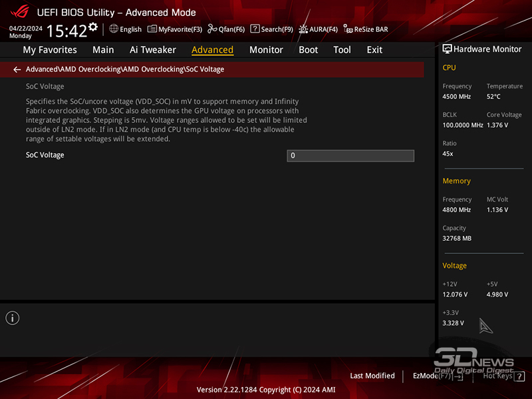Open the Boot tab
This screenshot has height=399, width=532.
(308, 50)
